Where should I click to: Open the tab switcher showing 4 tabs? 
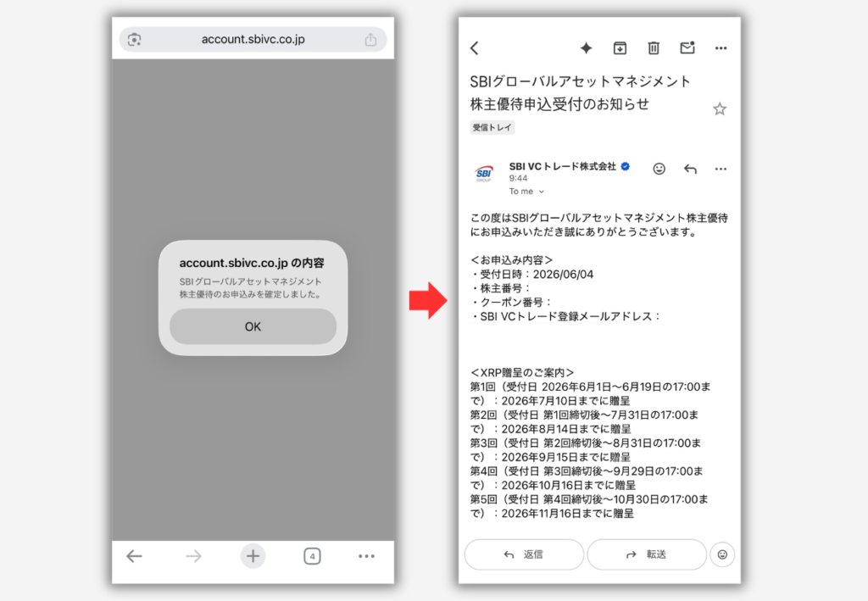pyautogui.click(x=312, y=556)
